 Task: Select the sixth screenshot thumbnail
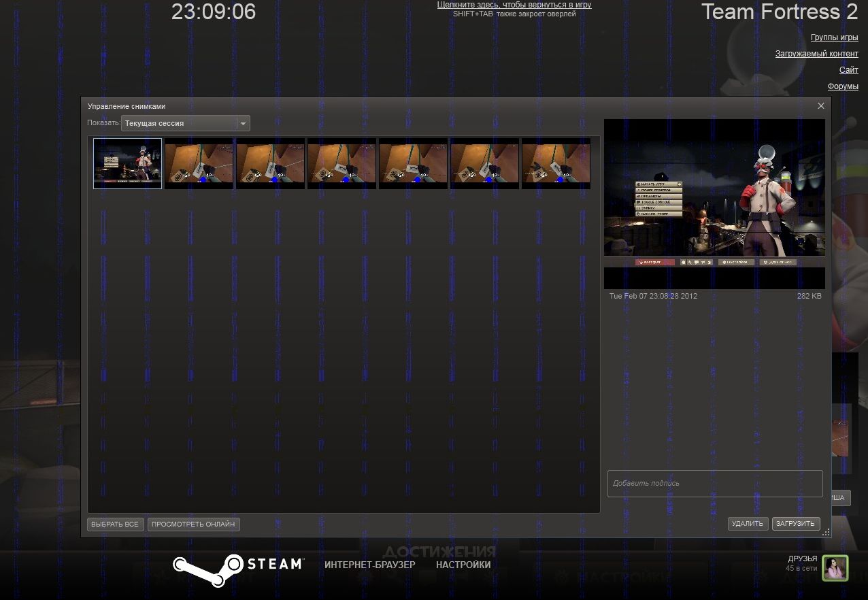pyautogui.click(x=484, y=163)
